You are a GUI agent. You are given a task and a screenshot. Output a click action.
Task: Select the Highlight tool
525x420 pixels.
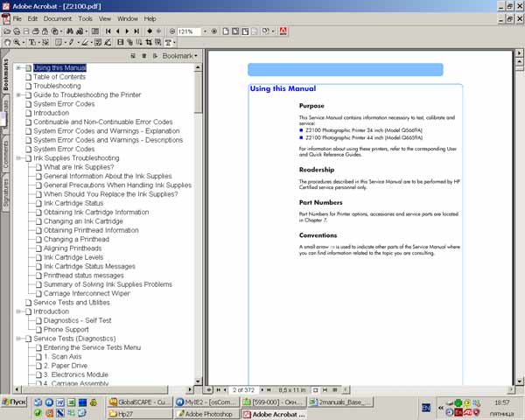[x=85, y=43]
